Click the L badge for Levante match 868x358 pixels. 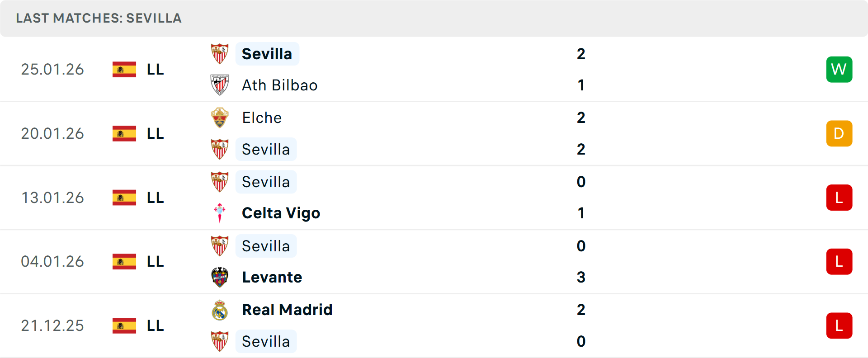pos(839,262)
